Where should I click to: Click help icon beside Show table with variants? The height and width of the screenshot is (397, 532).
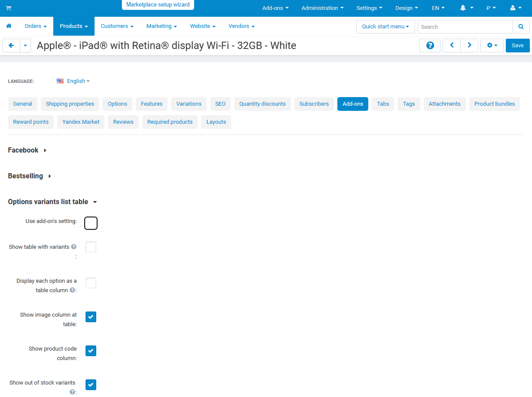(74, 247)
